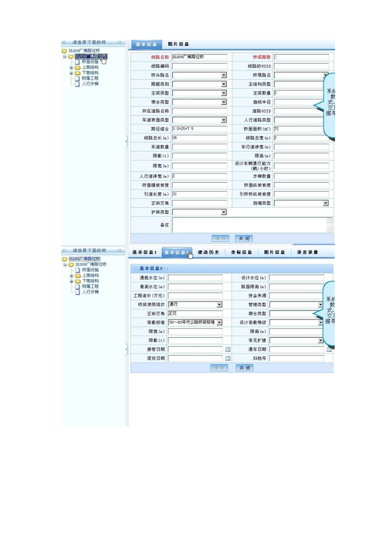
Task: Select the 基本信息 tab above 线路名称
Action: pyautogui.click(x=146, y=45)
